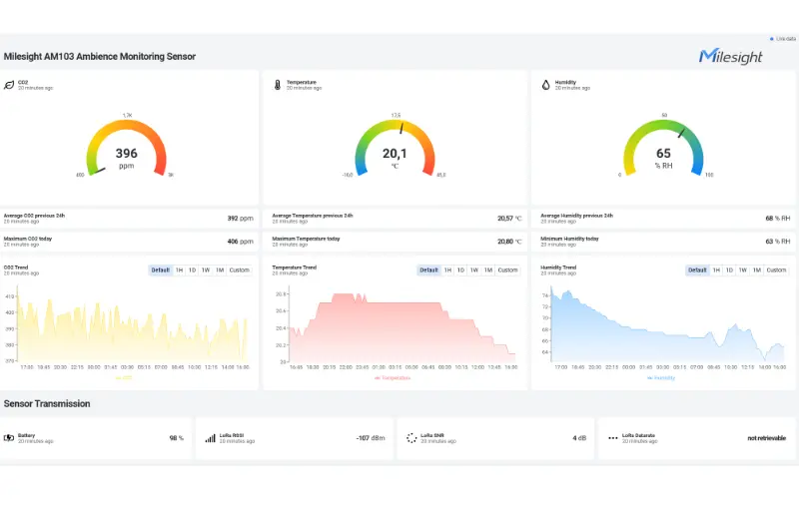Image resolution: width=799 pixels, height=532 pixels.
Task: Select 1M range on Humidity Trend
Action: 757,270
